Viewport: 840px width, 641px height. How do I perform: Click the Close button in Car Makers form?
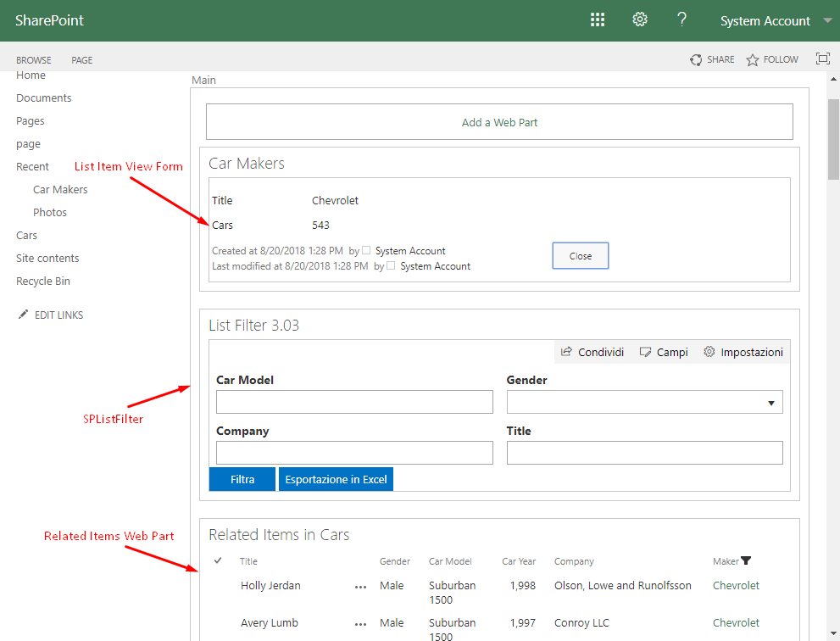coord(580,256)
